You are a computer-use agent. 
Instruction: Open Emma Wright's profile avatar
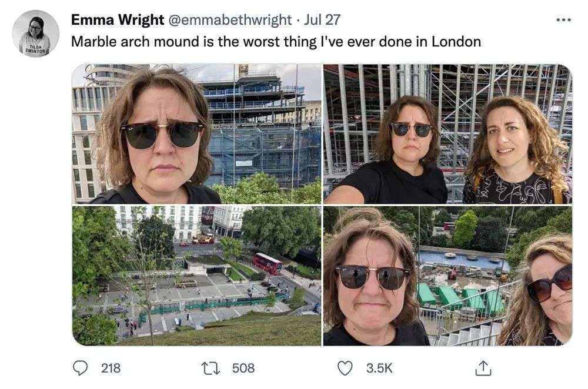click(35, 33)
